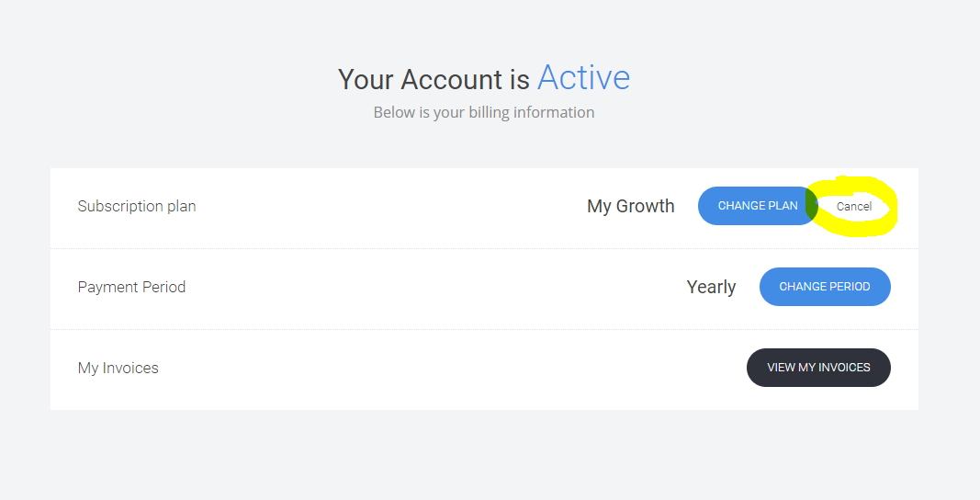Click the blue "Active" status word
This screenshot has height=500, width=980.
tap(584, 77)
